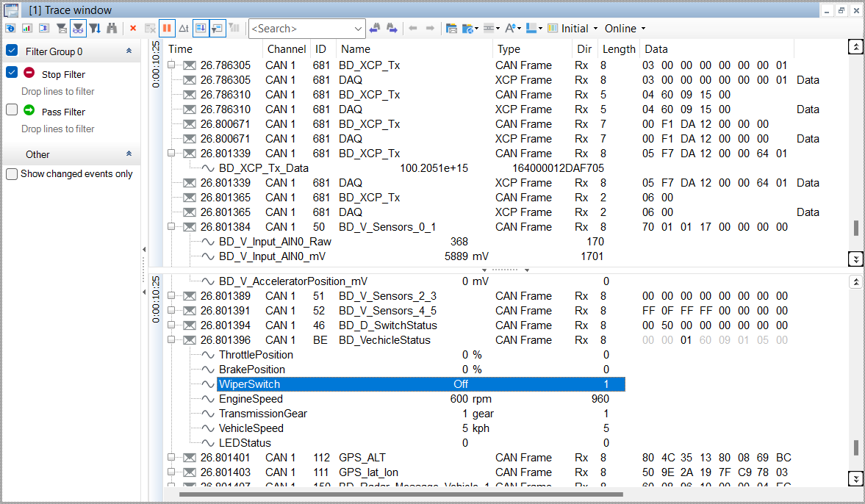This screenshot has height=504, width=865.
Task: Select the WiperSwitch signal row
Action: click(420, 384)
